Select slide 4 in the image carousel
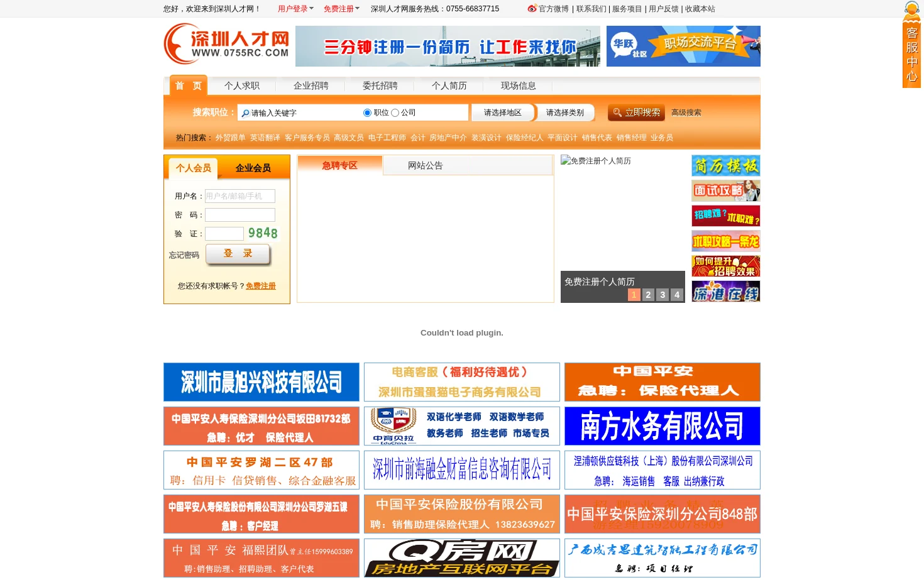This screenshot has height=580, width=924. pyautogui.click(x=677, y=295)
